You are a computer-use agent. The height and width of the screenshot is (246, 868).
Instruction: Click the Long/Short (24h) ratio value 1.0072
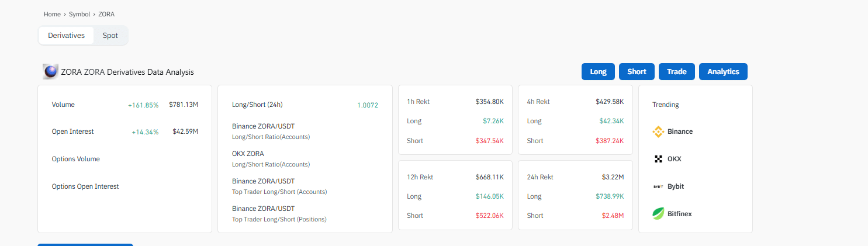point(368,105)
